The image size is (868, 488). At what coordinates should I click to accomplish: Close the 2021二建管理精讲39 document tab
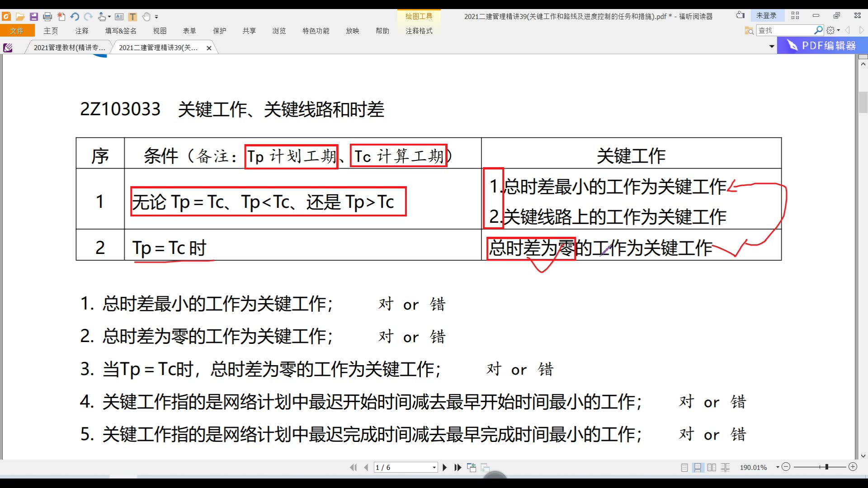209,48
